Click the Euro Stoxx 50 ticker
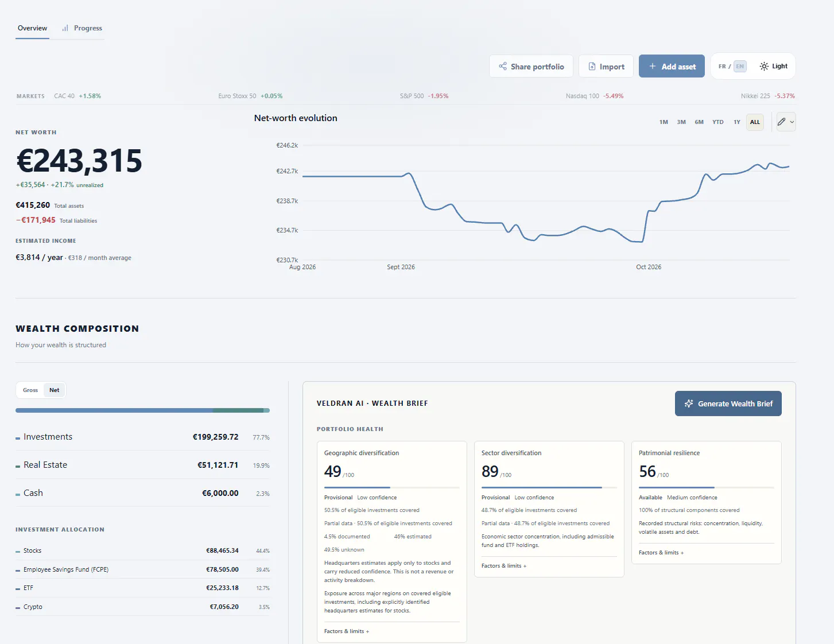Viewport: 834px width, 644px height. point(250,96)
